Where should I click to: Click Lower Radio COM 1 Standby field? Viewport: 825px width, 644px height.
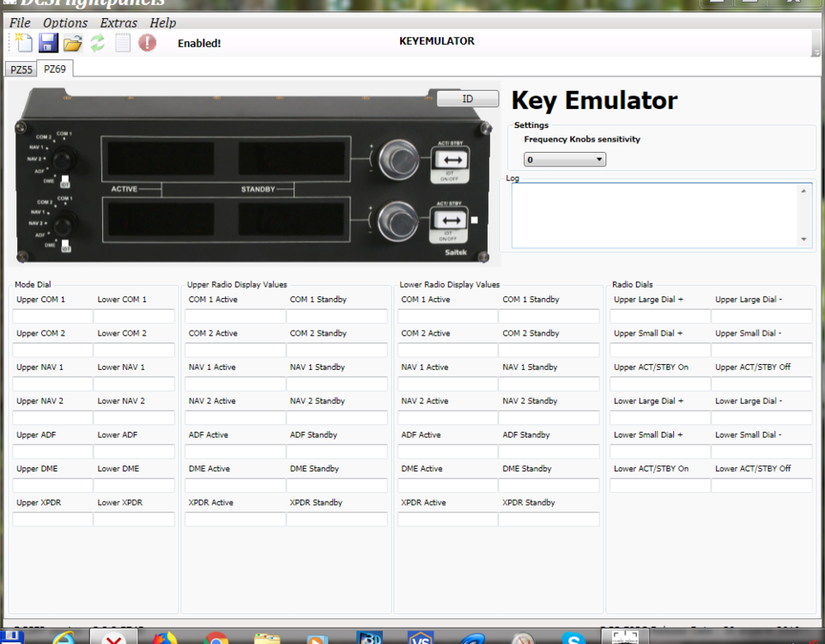(x=549, y=316)
